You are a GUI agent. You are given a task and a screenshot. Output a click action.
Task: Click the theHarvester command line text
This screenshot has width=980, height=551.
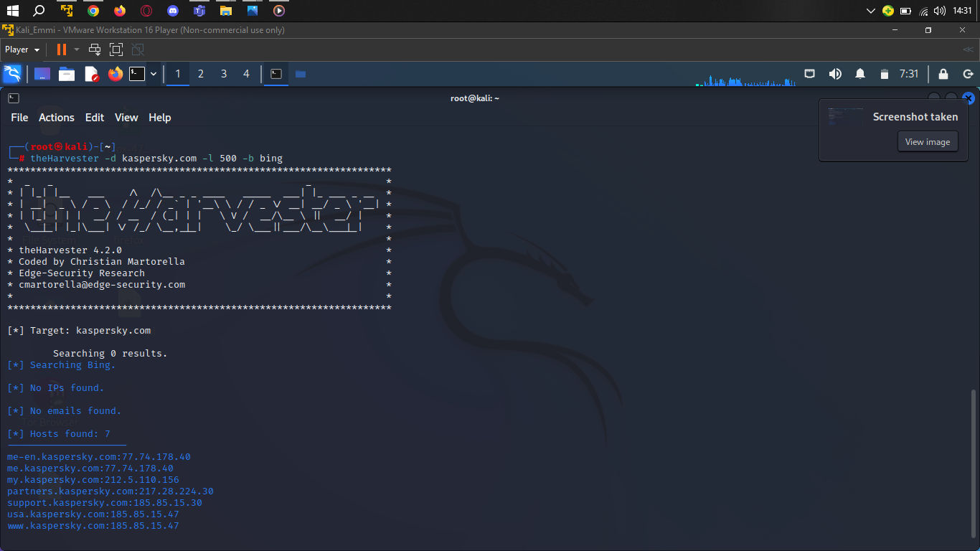point(156,158)
